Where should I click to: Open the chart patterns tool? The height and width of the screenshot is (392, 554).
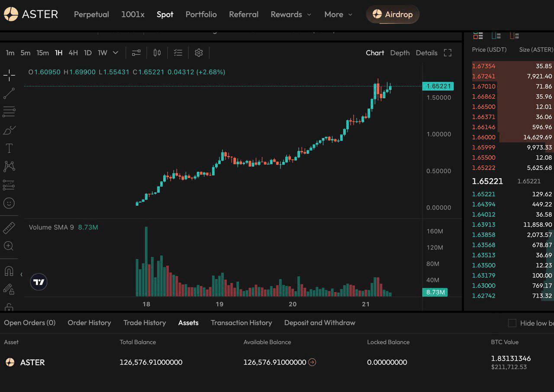pos(9,166)
